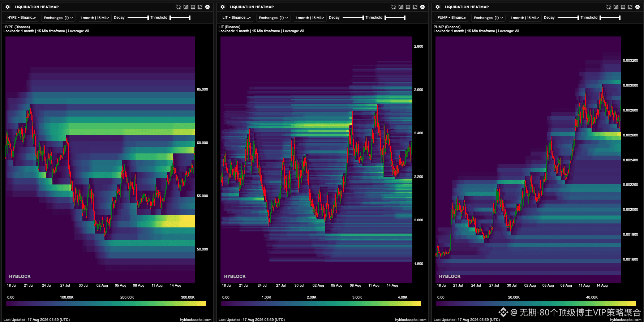
Task: Click the Decay slider in the HYPE panel
Action: point(138,18)
